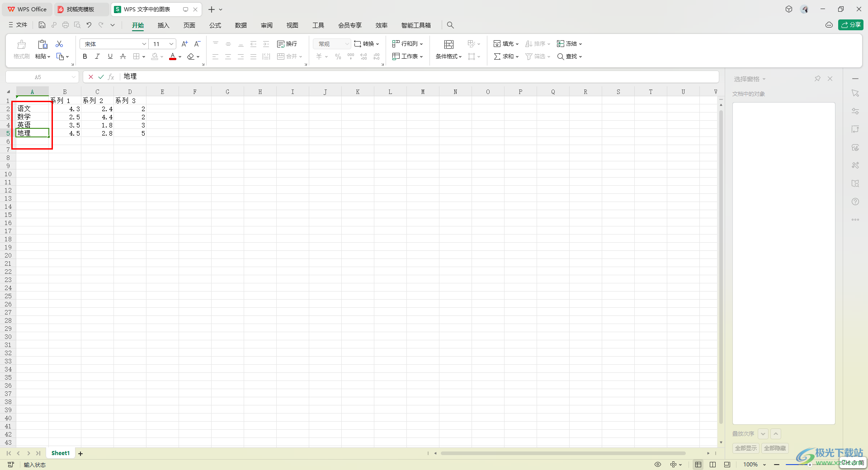
Task: Click the thousands separator icon
Action: coord(351,56)
